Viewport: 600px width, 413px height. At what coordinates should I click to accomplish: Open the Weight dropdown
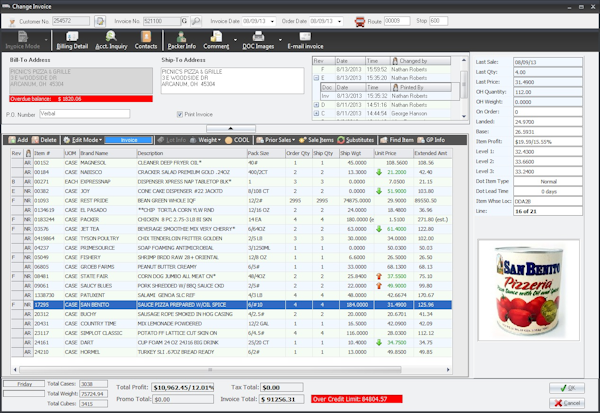(205, 140)
